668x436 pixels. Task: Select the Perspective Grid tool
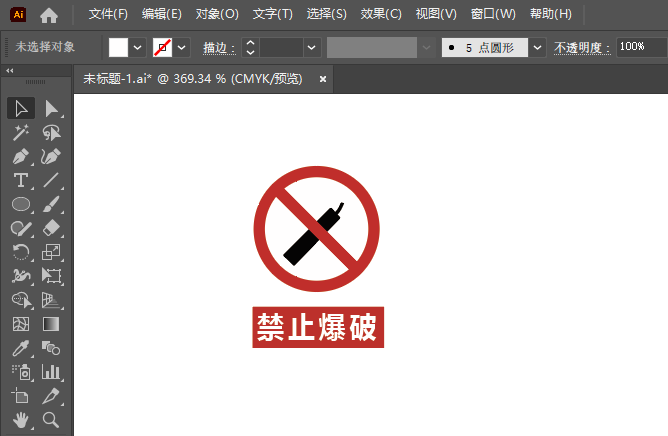click(52, 300)
